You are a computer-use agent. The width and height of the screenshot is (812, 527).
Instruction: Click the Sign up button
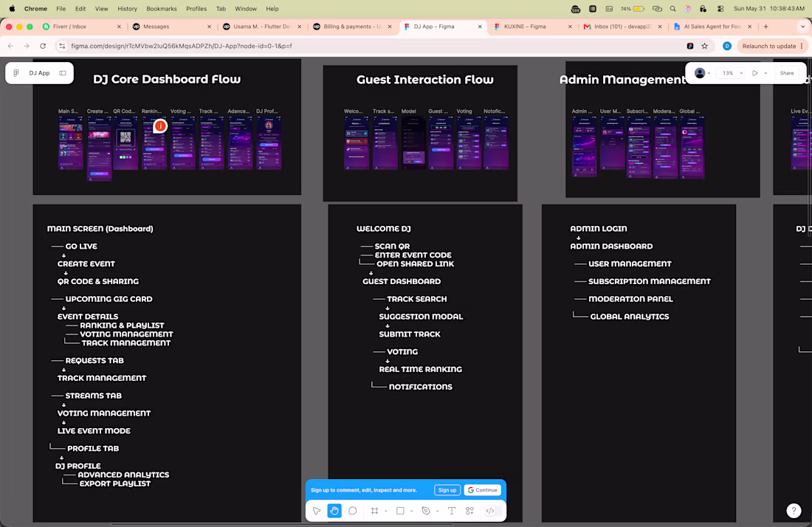click(x=447, y=490)
